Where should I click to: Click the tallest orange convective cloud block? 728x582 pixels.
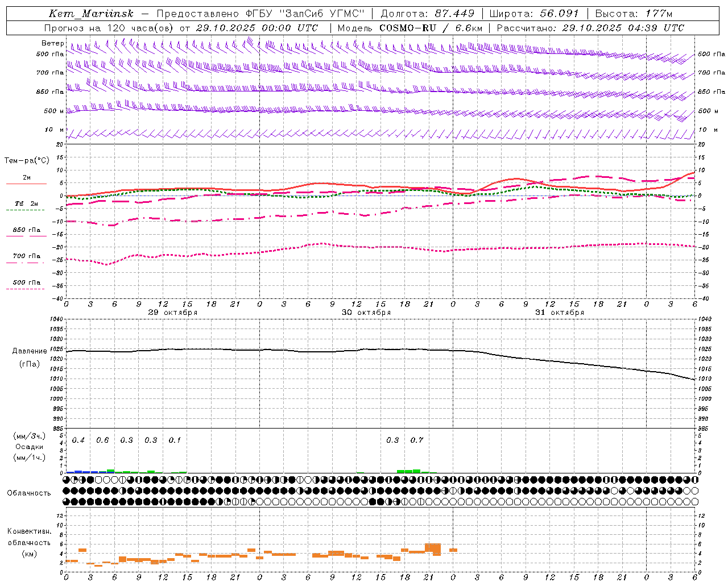click(433, 548)
